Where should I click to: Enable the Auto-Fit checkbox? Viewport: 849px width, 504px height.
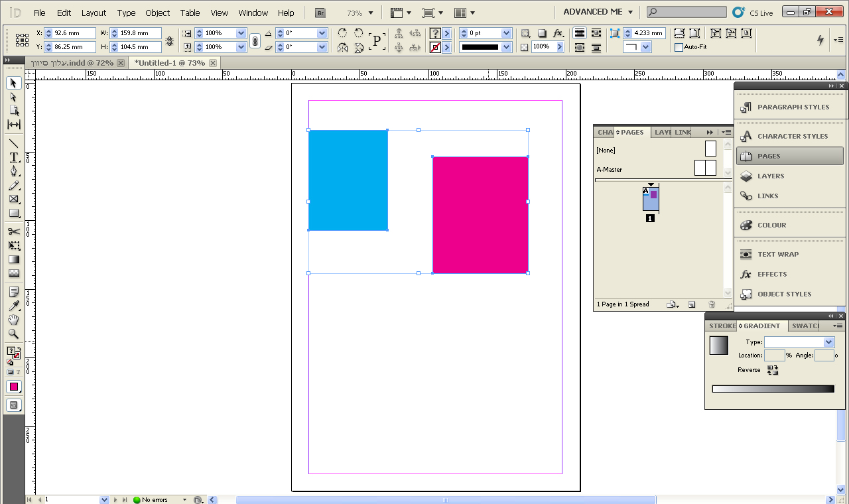(679, 47)
